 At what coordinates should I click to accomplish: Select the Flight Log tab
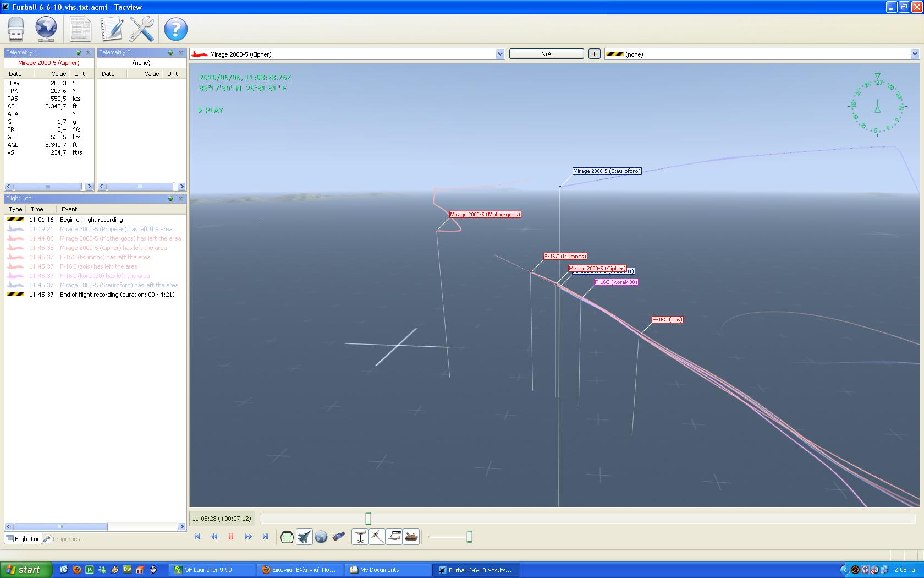pos(23,539)
